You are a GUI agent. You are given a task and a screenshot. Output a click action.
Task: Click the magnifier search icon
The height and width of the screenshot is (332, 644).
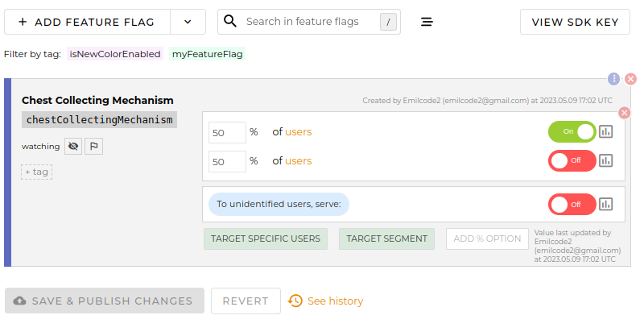point(230,22)
